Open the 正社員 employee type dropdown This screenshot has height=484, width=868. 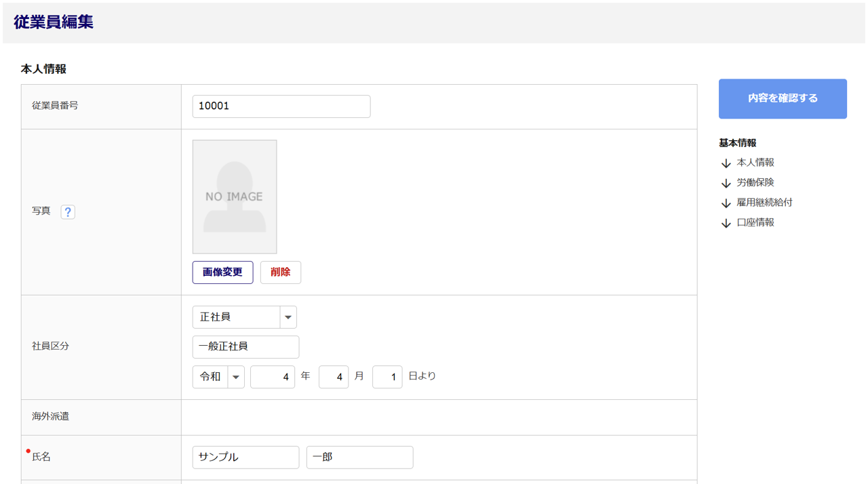pos(244,317)
